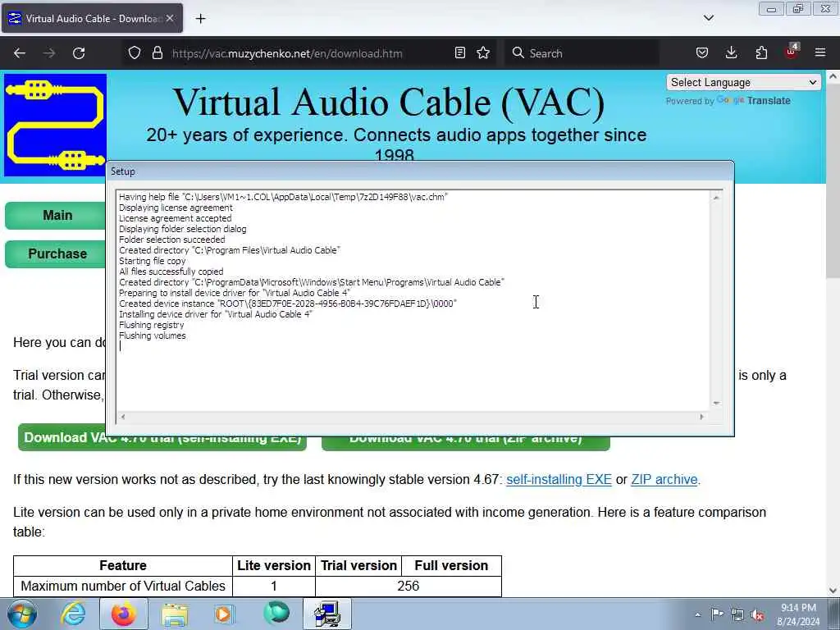
Task: Click the 'Trial version' table header
Action: tap(358, 566)
